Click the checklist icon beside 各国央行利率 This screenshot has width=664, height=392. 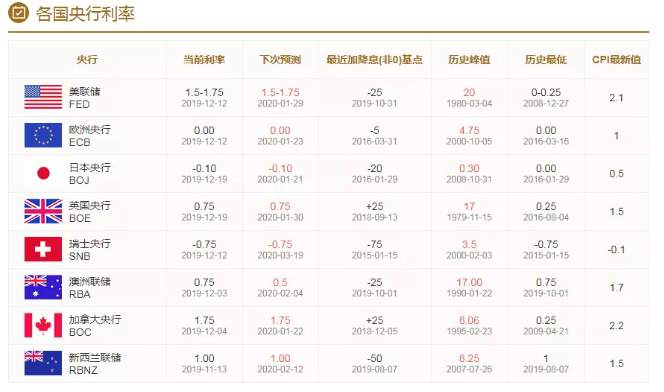pyautogui.click(x=18, y=12)
